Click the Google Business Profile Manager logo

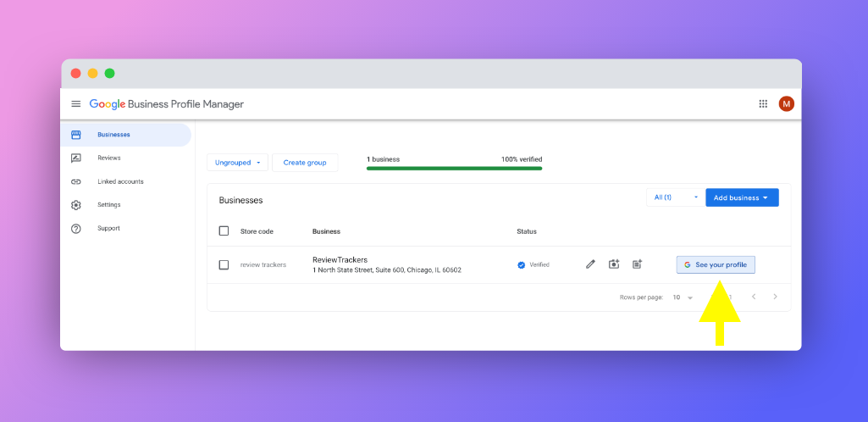(167, 104)
